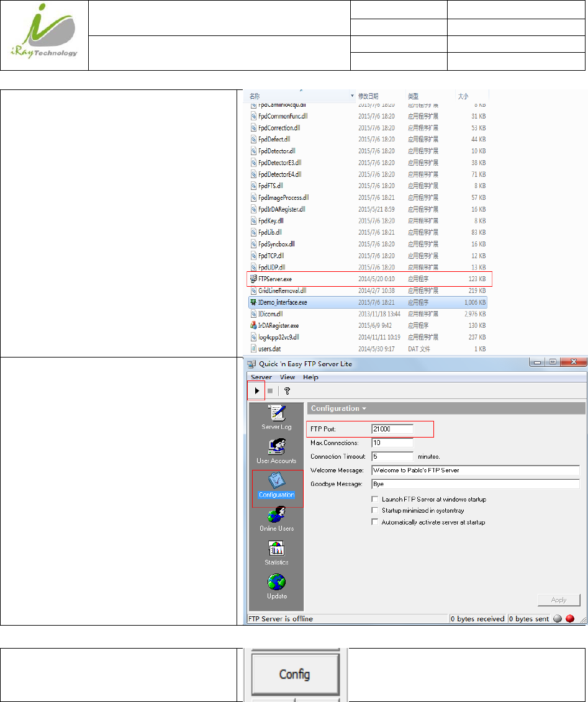
Task: Select the FpdDefect.dll file row
Action: [368, 139]
